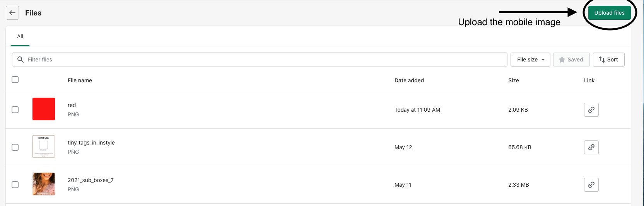The height and width of the screenshot is (206, 644).
Task: Click the search magnifier icon
Action: coord(20,60)
